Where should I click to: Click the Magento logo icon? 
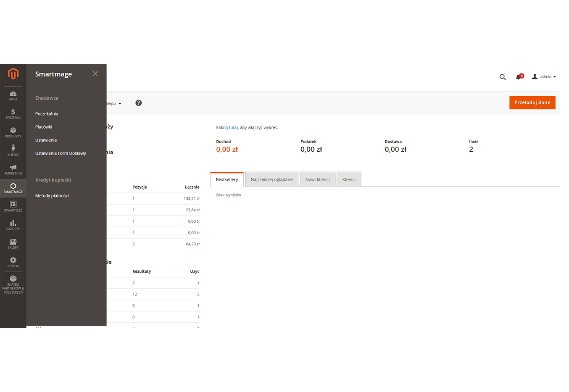pos(13,74)
